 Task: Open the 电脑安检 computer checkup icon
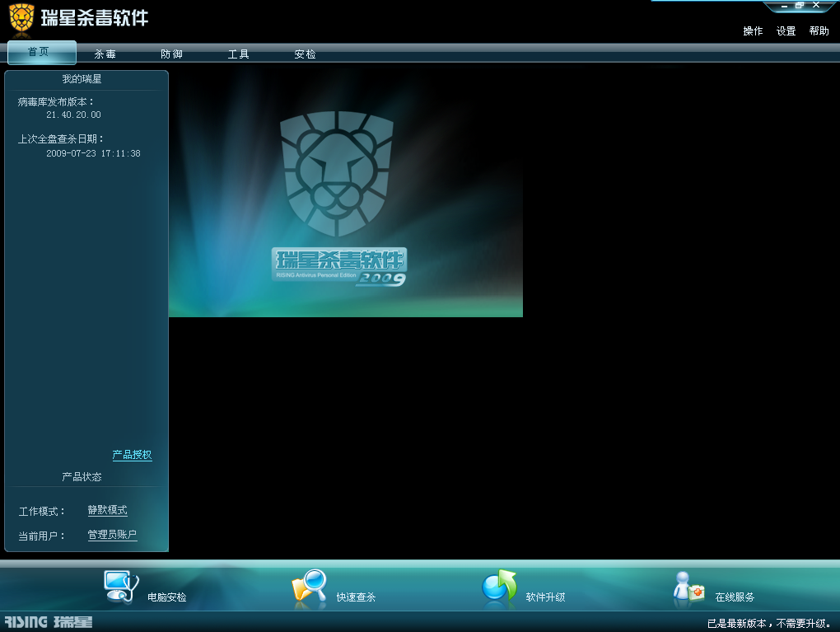pyautogui.click(x=122, y=587)
